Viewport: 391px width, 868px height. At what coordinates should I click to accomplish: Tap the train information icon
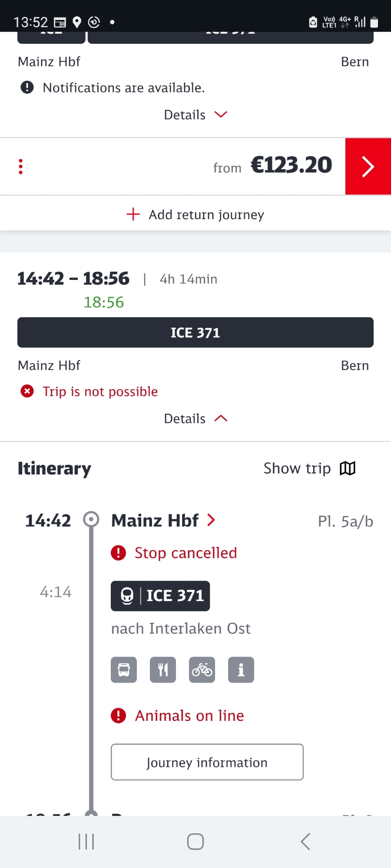coord(241,670)
